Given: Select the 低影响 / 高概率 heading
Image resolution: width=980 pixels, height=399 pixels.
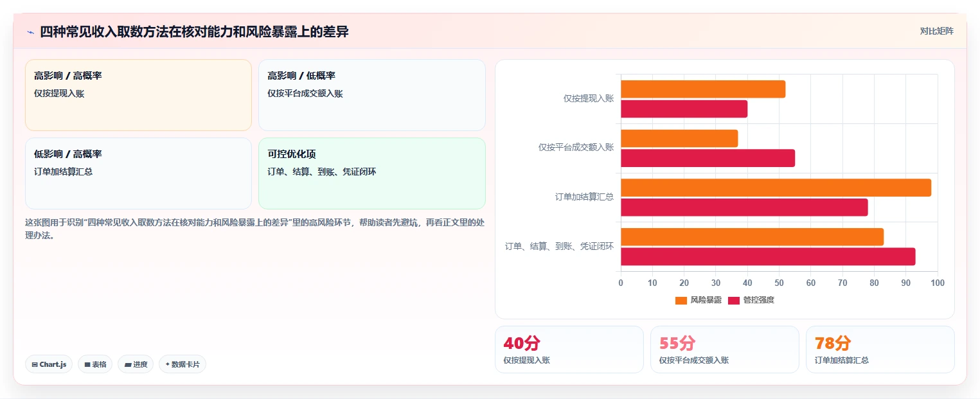Looking at the screenshot, I should [68, 154].
